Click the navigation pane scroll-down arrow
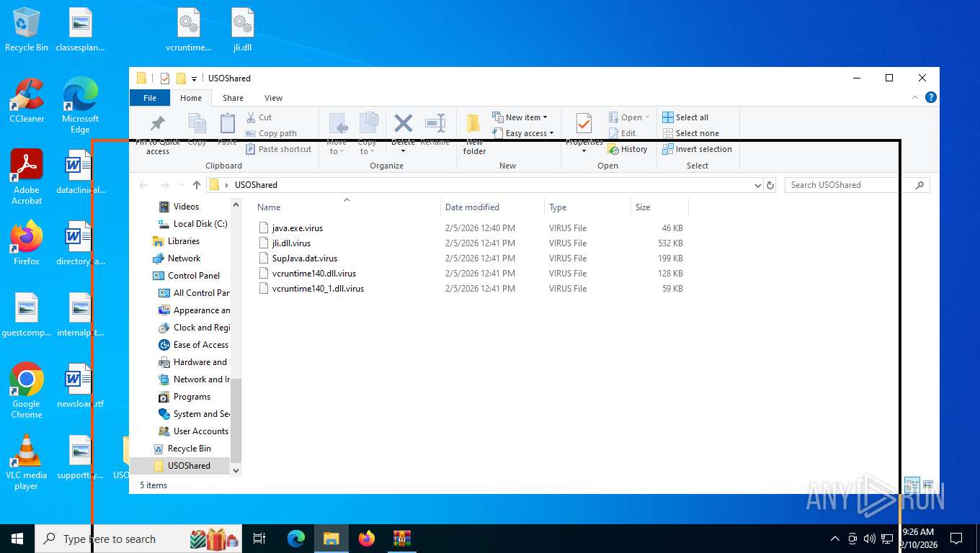Screen dimensions: 980x553 point(236,469)
